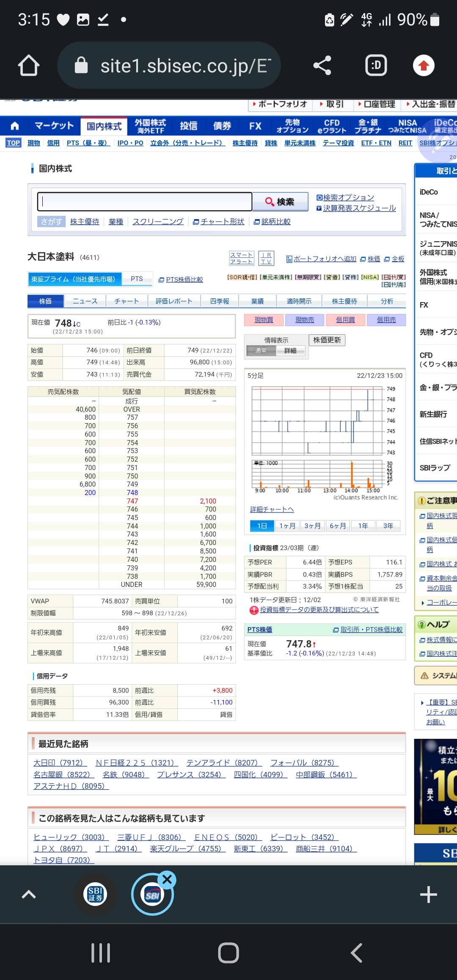The image size is (457, 980).
Task: Open 新生銀行 in side panel
Action: 433,414
